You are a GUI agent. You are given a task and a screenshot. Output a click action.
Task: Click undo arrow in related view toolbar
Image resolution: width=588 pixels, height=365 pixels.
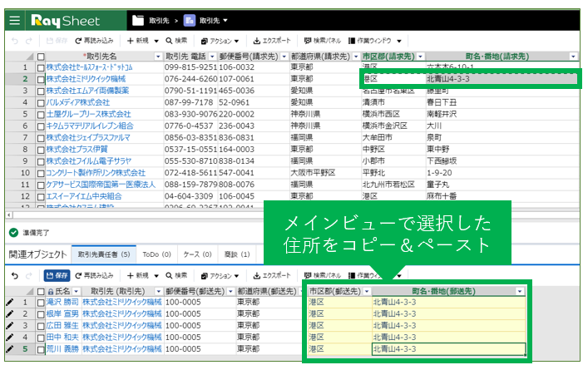pos(15,276)
